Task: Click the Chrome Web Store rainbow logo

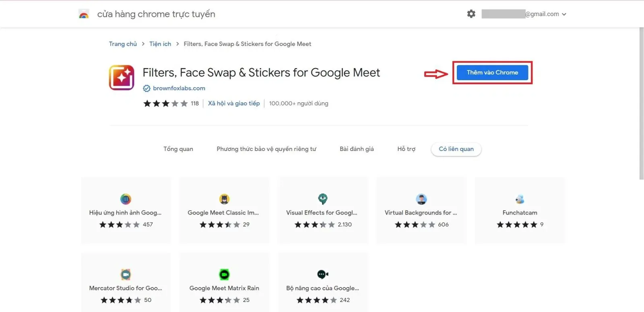Action: coord(84,14)
